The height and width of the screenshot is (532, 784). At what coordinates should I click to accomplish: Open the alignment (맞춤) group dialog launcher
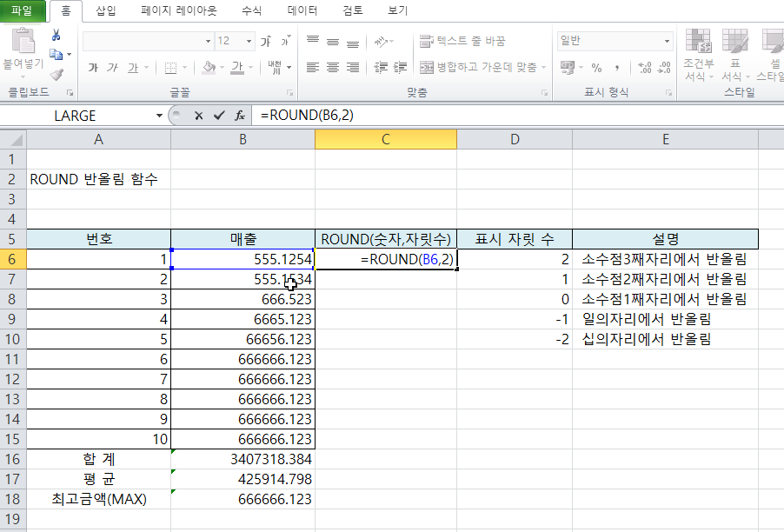(544, 93)
